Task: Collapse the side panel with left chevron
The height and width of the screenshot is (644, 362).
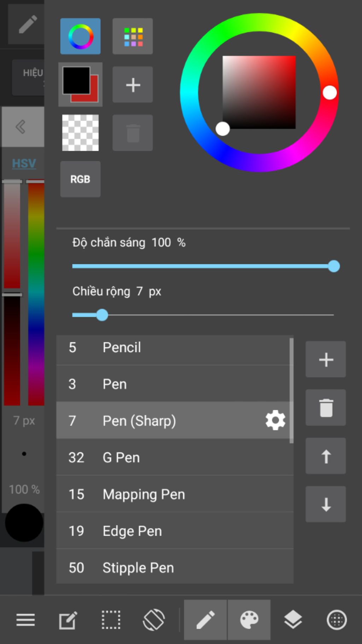Action: coord(21,127)
